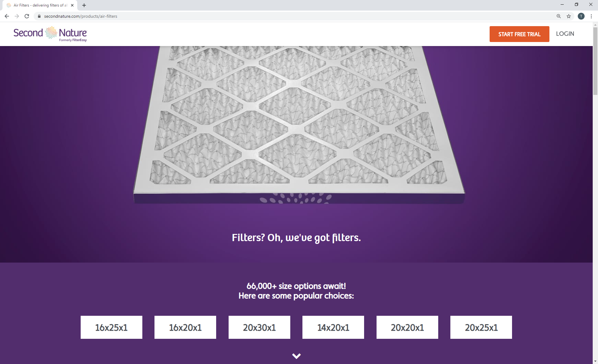Image resolution: width=598 pixels, height=364 pixels.
Task: Pick the 20x25x1 size option
Action: click(x=481, y=327)
